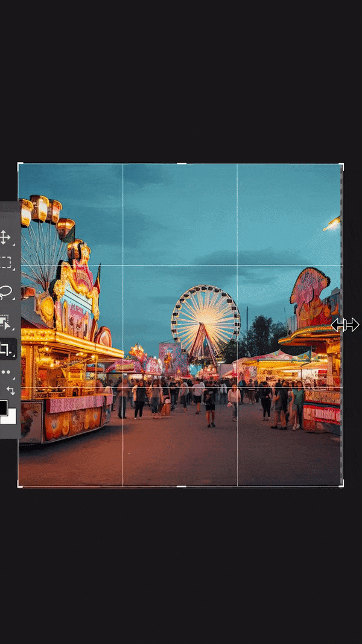362x644 pixels.
Task: Click the top-left crop corner handle
Action: 20,165
